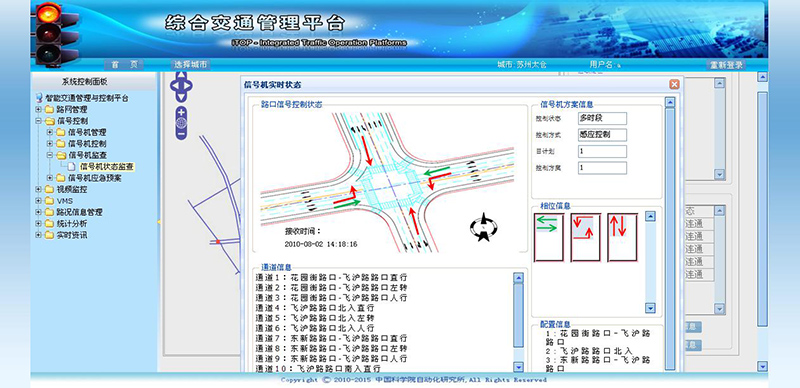Image resolution: width=800 pixels, height=388 pixels.
Task: Select the left-turn phase thumbnail
Action: pos(585,237)
